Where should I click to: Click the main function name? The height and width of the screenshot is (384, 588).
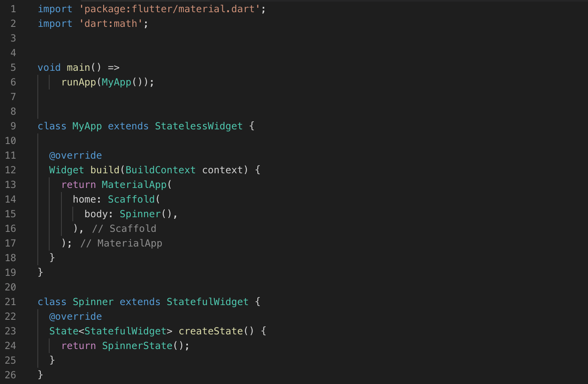[x=78, y=68]
